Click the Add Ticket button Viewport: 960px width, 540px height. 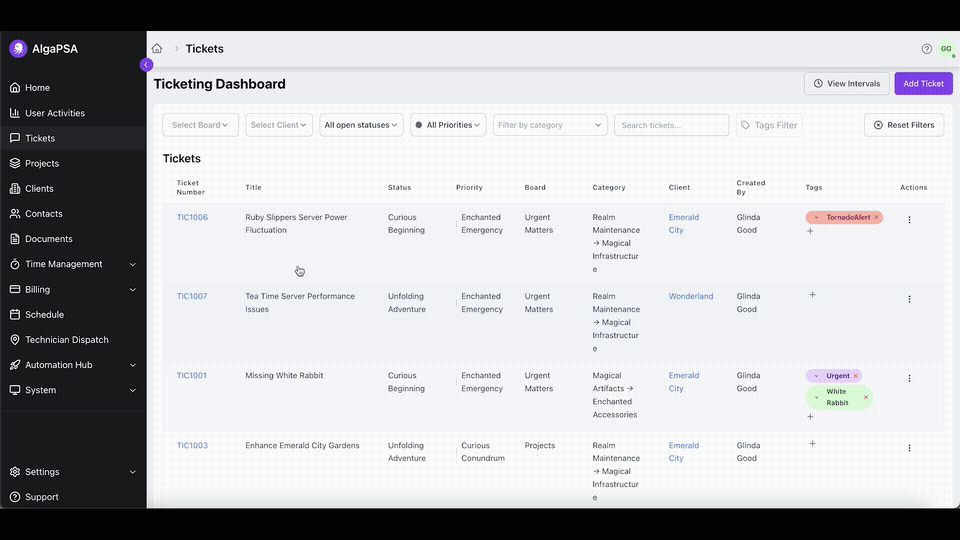point(923,84)
